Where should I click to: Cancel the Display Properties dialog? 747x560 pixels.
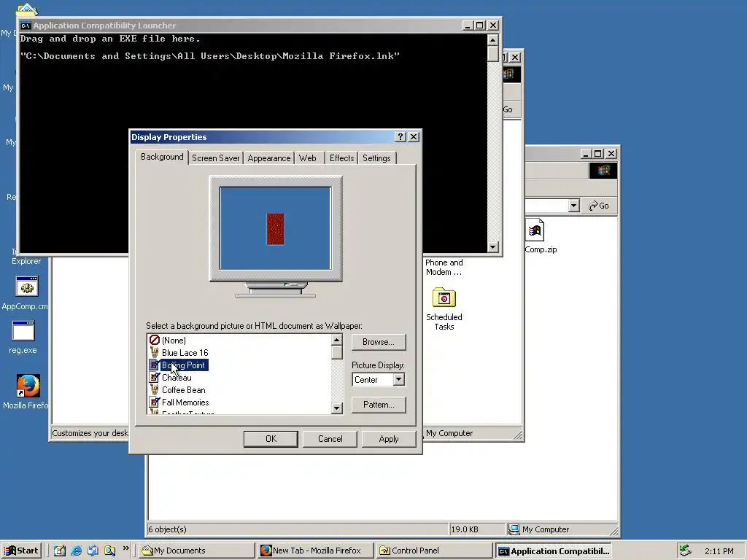pyautogui.click(x=330, y=438)
